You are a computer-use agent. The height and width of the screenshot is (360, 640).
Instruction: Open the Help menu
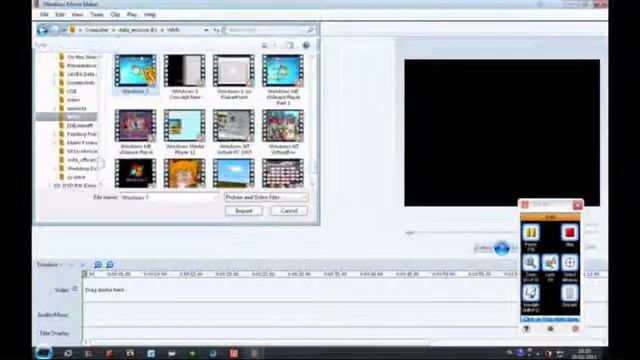pos(150,15)
